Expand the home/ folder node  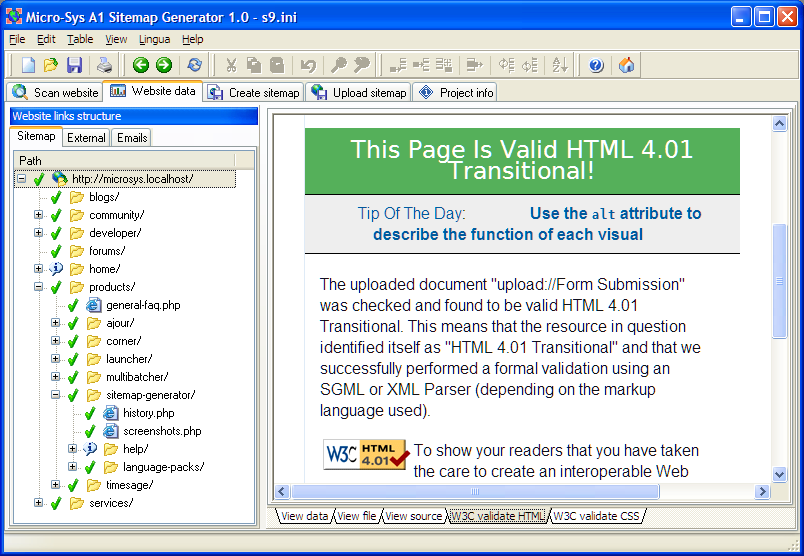pyautogui.click(x=38, y=269)
